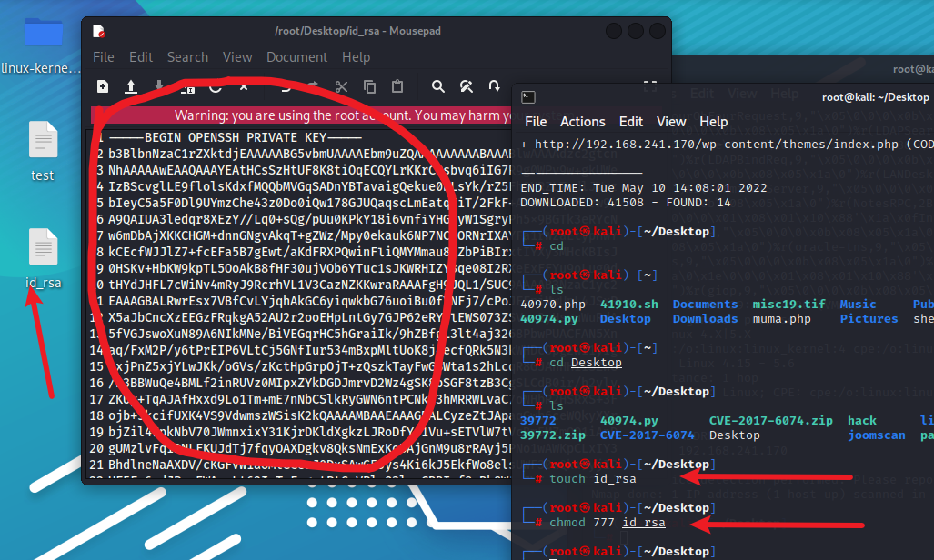Open Mousepad's Edit menu
Screen dimensions: 934x560
coord(141,57)
